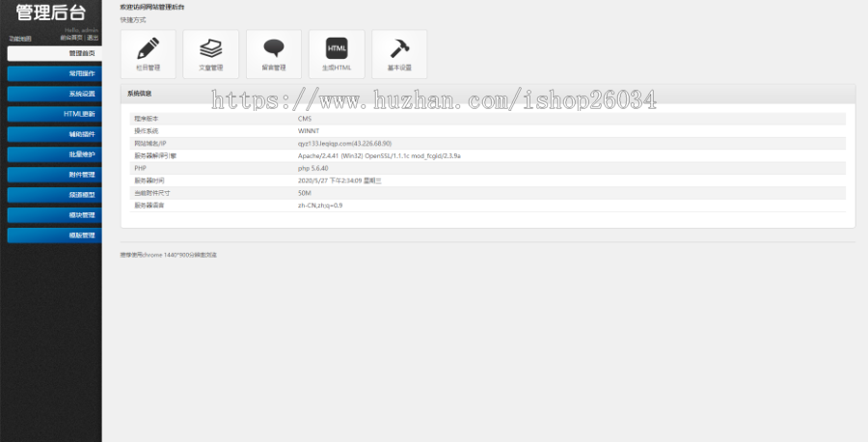Open the 批量维护 sidebar menu
868x442 pixels.
[54, 154]
